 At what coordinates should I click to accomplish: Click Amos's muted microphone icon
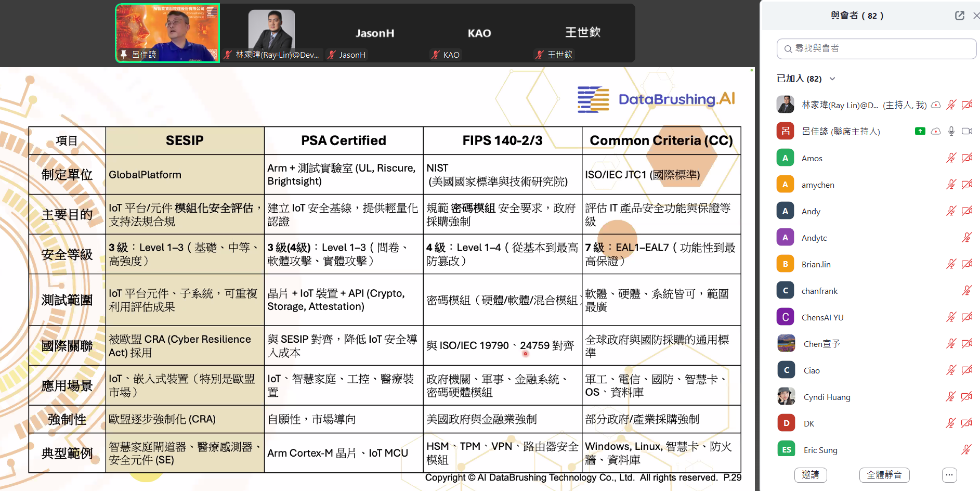[x=951, y=158]
